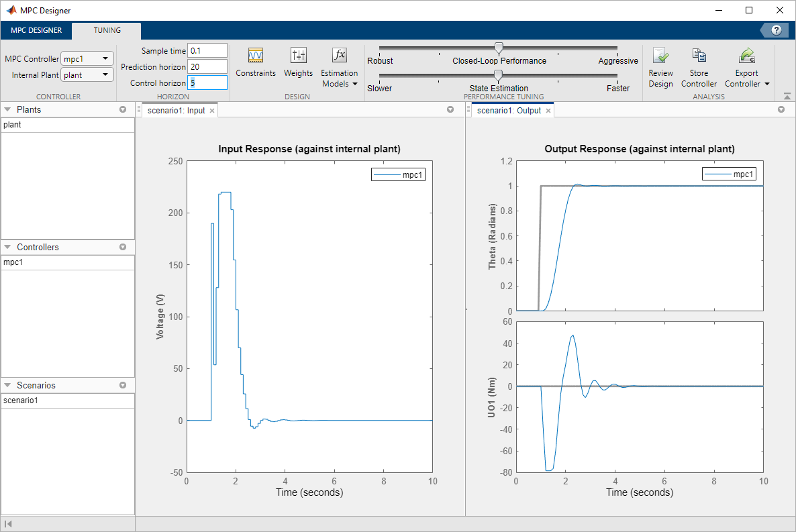Collapse the Plants panel
Viewport: 796px width, 532px height.
[7, 109]
